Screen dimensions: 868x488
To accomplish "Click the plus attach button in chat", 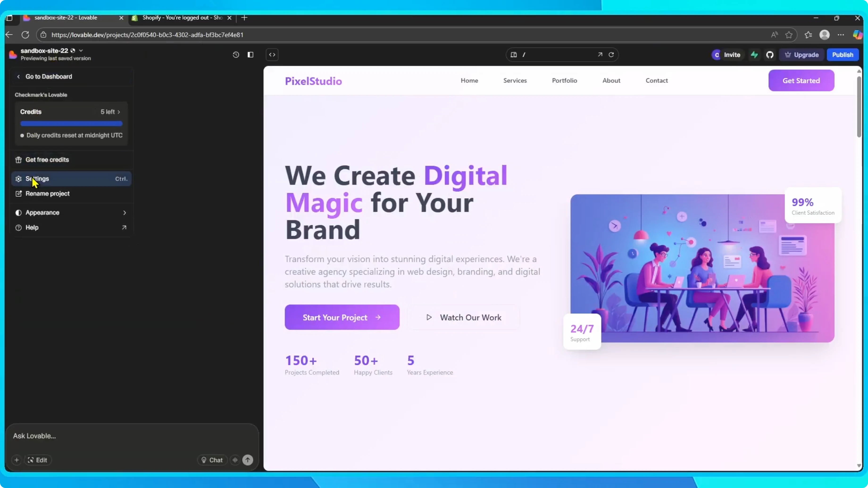I will [x=17, y=460].
